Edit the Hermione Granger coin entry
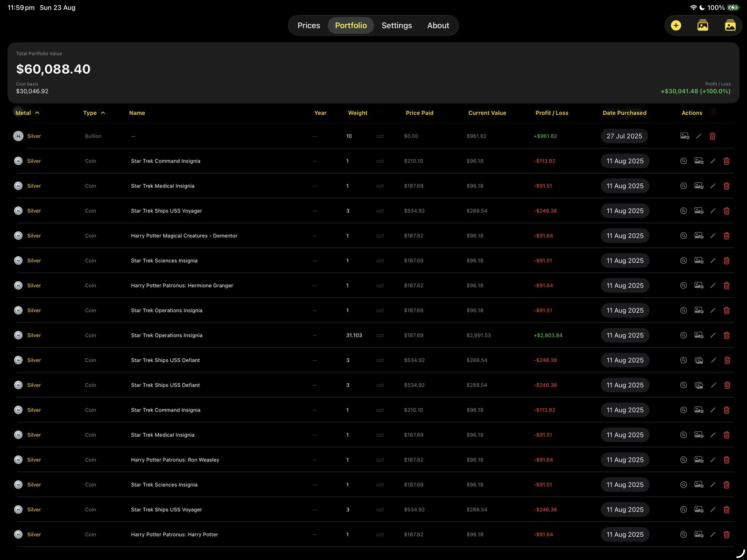747x560 pixels. pos(713,286)
